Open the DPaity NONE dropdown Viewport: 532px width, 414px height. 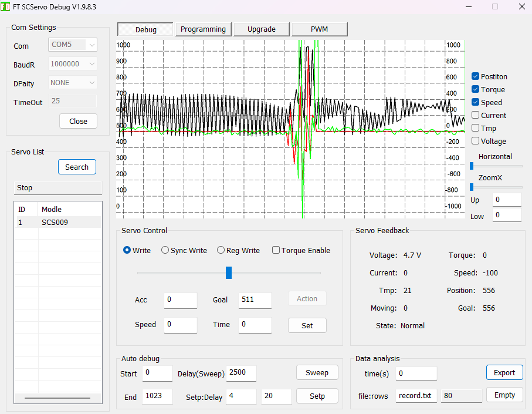[72, 83]
